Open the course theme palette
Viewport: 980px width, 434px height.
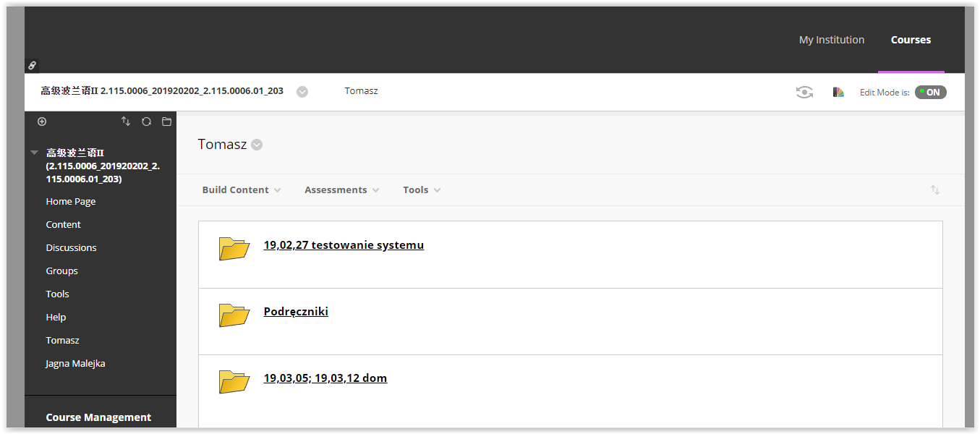(838, 92)
